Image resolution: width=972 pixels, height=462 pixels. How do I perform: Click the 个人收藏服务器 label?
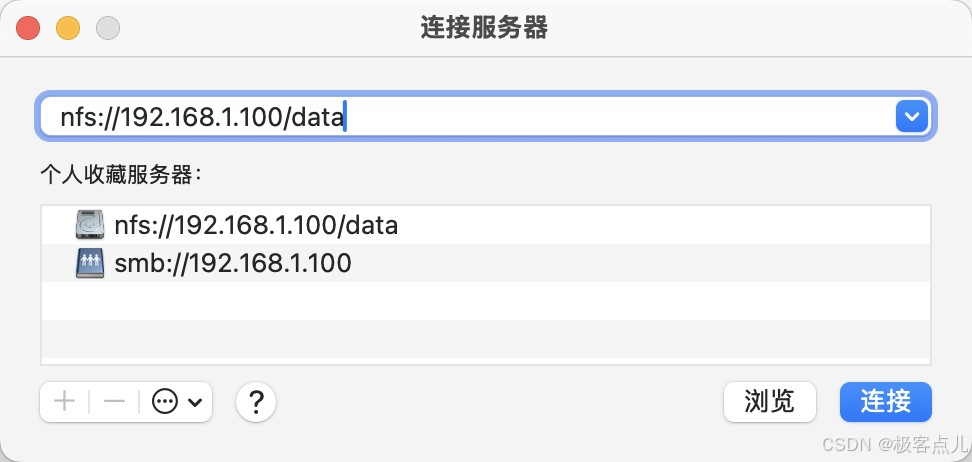tap(120, 174)
